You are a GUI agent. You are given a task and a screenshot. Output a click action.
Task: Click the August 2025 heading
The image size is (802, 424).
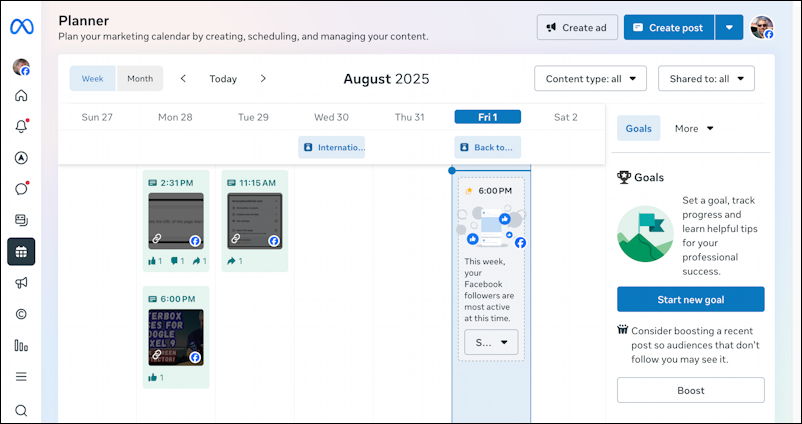click(386, 79)
